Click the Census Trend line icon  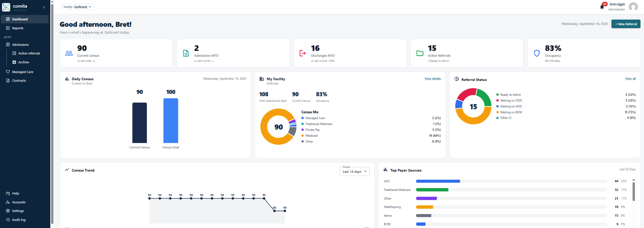point(67,170)
